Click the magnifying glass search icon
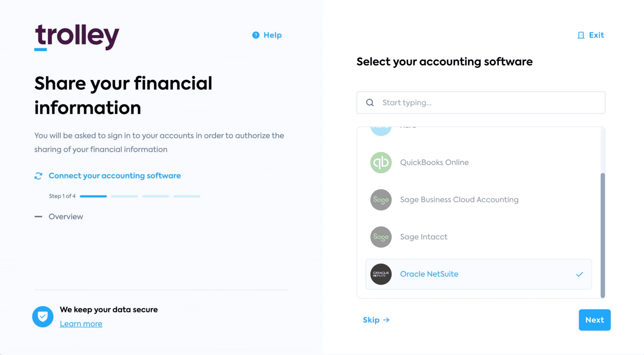Viewport: 644px width, 355px height. [x=370, y=102]
